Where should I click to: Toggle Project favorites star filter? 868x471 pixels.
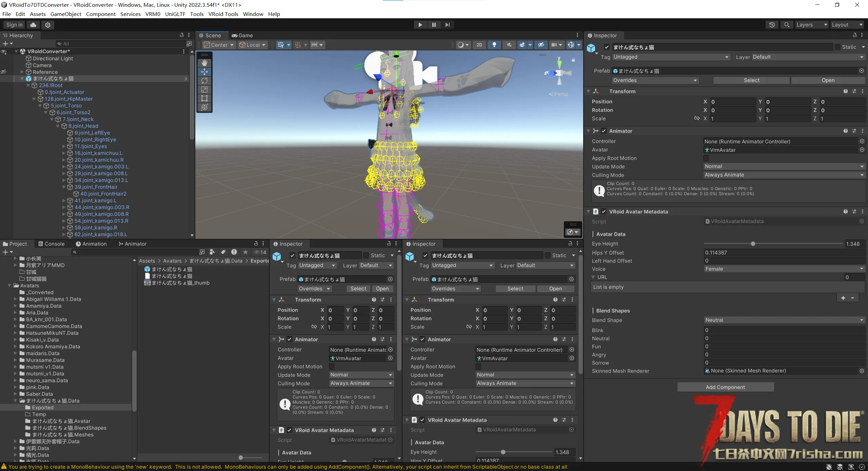pos(245,252)
